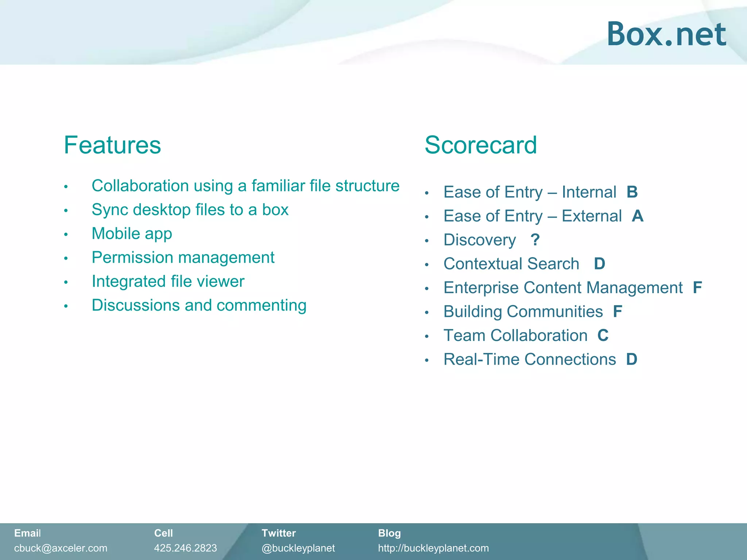747x560 pixels.
Task: Click the 'Mobile app' feature item
Action: click(x=132, y=234)
